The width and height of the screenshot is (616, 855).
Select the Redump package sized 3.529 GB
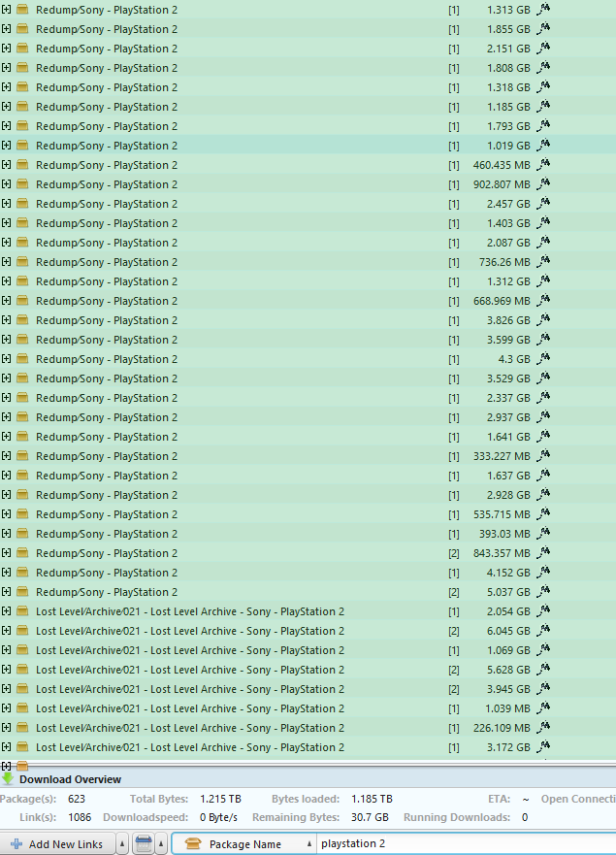coord(308,378)
